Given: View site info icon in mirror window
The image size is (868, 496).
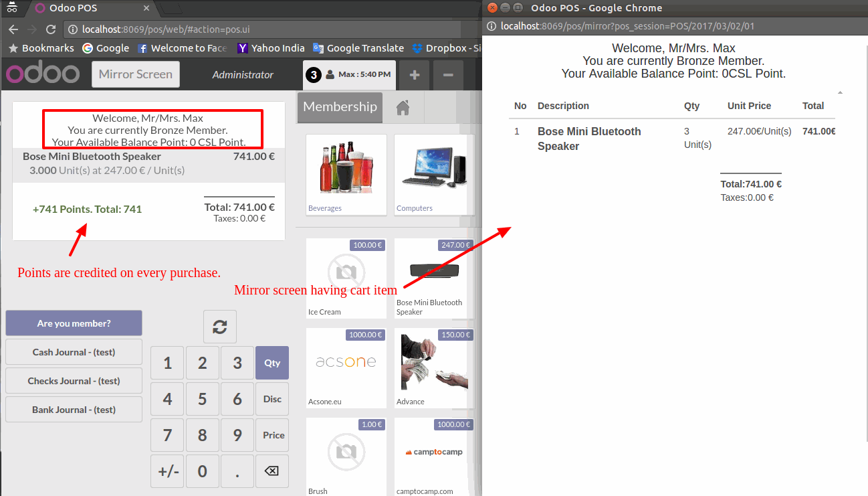Looking at the screenshot, I should tap(492, 26).
